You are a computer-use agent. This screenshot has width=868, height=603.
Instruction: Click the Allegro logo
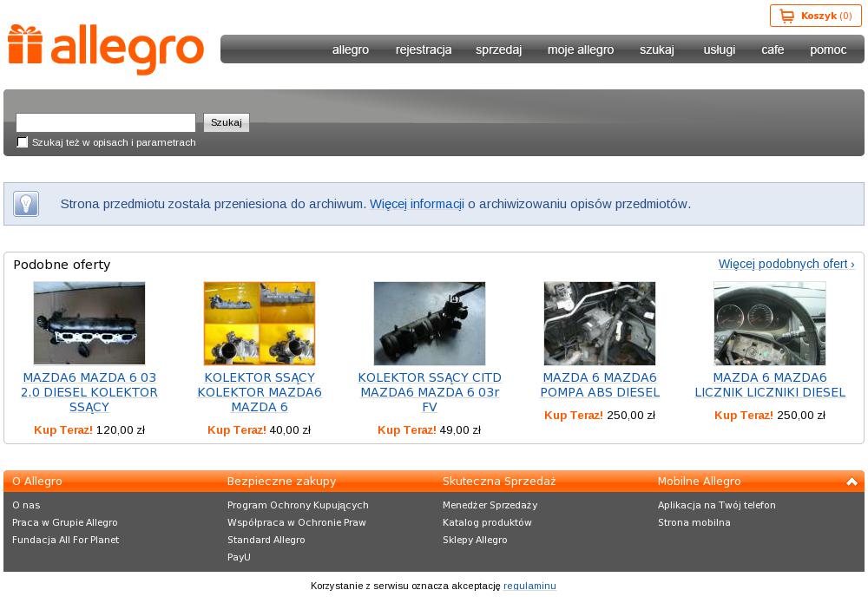point(106,49)
